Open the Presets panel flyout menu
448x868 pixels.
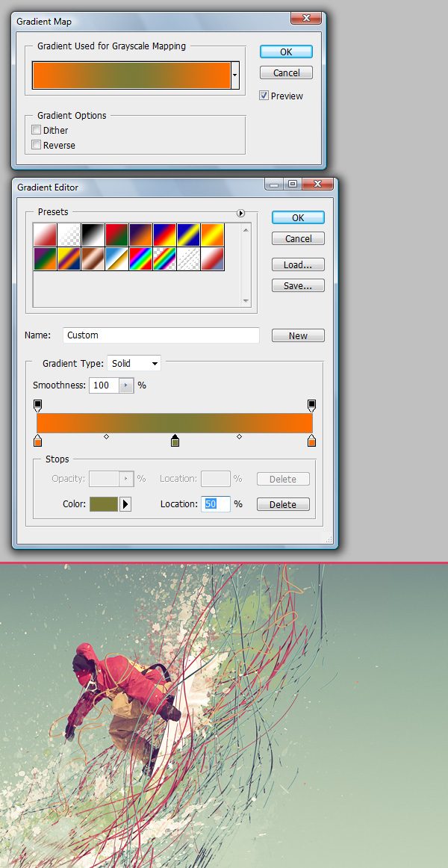click(x=240, y=213)
